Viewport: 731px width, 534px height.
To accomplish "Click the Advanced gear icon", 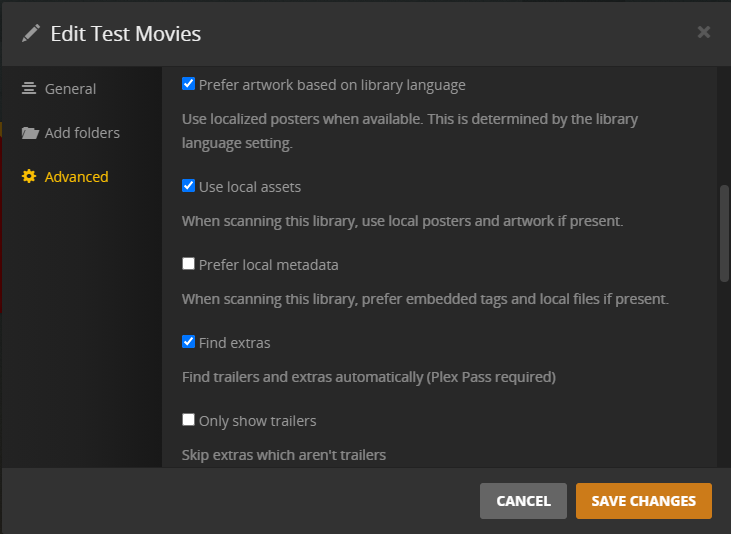I will point(29,177).
